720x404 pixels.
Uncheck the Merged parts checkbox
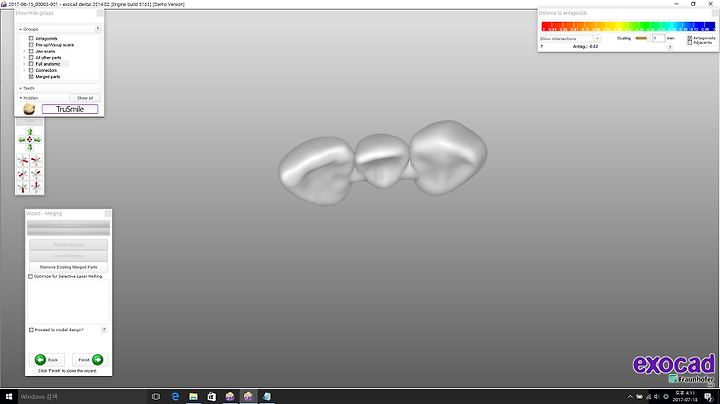(x=31, y=77)
